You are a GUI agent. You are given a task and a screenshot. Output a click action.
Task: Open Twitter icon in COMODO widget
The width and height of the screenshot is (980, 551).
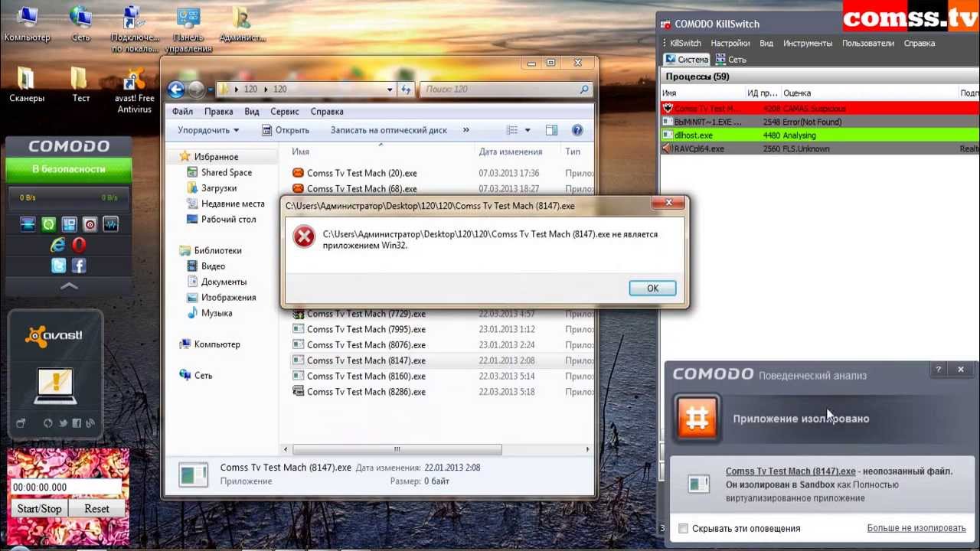(58, 266)
